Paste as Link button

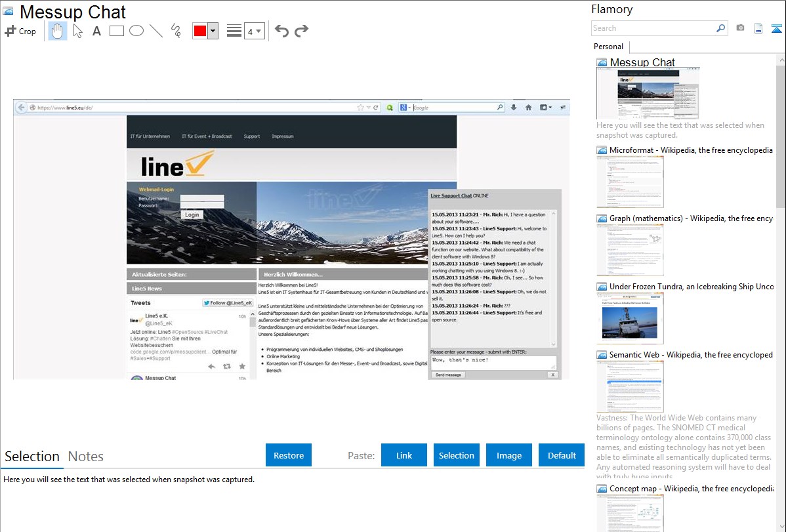pos(404,455)
